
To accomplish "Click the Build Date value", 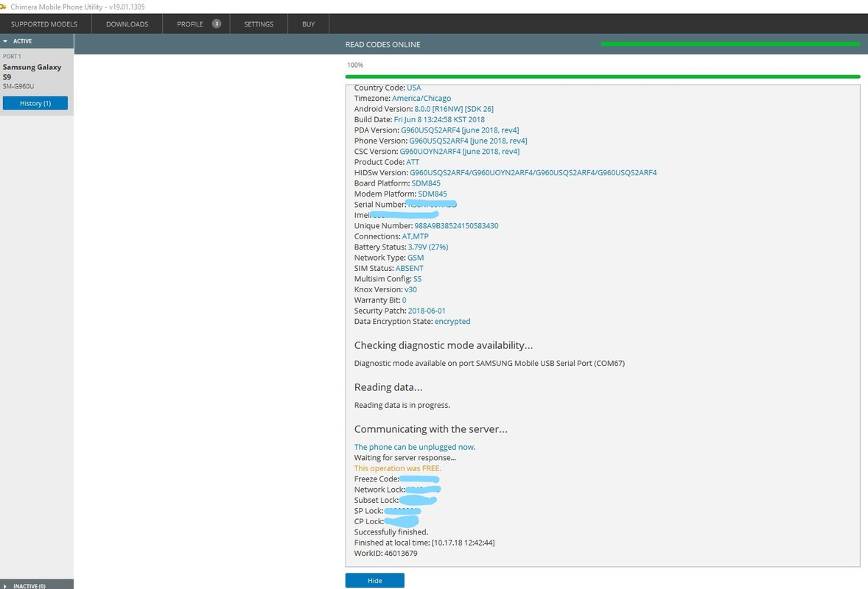I will coord(439,119).
